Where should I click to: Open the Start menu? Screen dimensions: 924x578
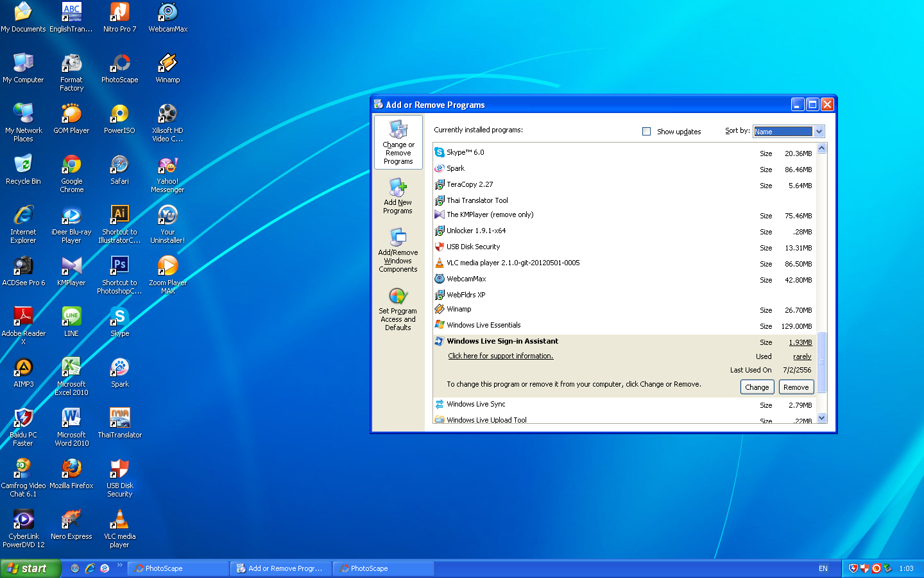(30, 568)
